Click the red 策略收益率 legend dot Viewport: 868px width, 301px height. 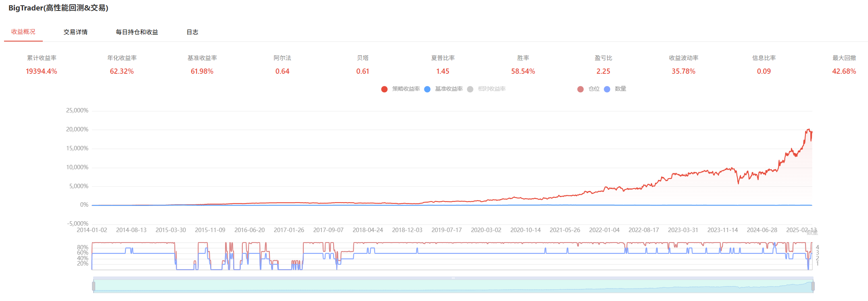pos(384,89)
